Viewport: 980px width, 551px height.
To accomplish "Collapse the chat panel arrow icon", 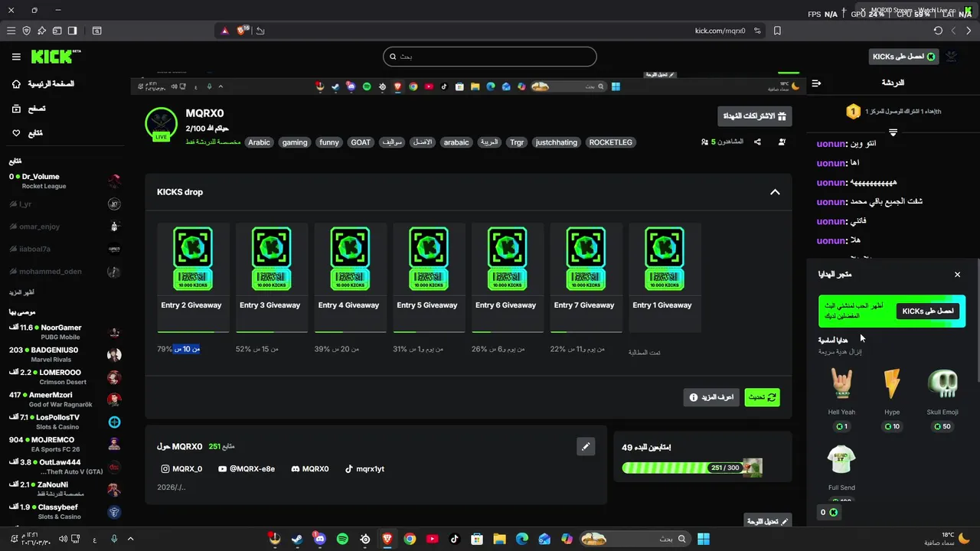I will tap(816, 83).
